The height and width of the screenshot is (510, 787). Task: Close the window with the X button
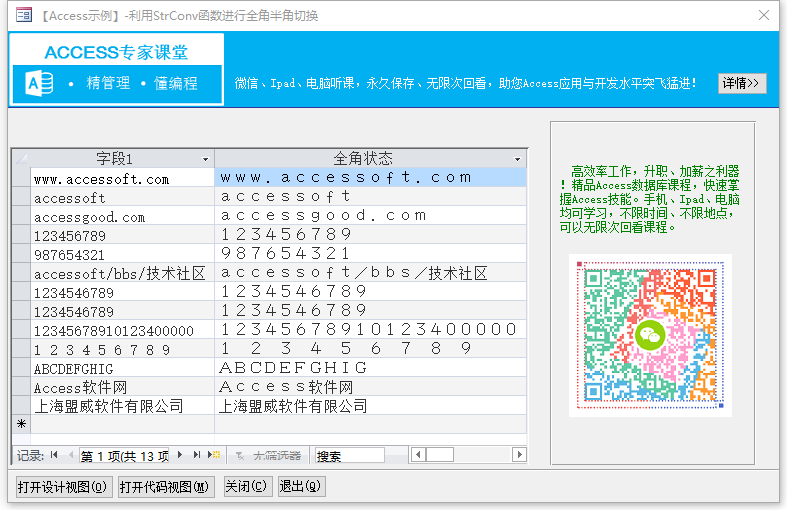coord(764,15)
